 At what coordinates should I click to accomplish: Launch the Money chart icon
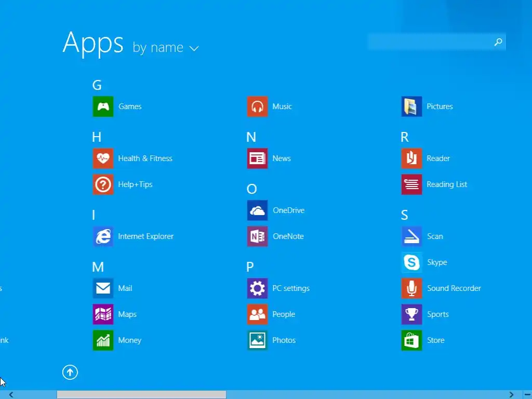[103, 340]
